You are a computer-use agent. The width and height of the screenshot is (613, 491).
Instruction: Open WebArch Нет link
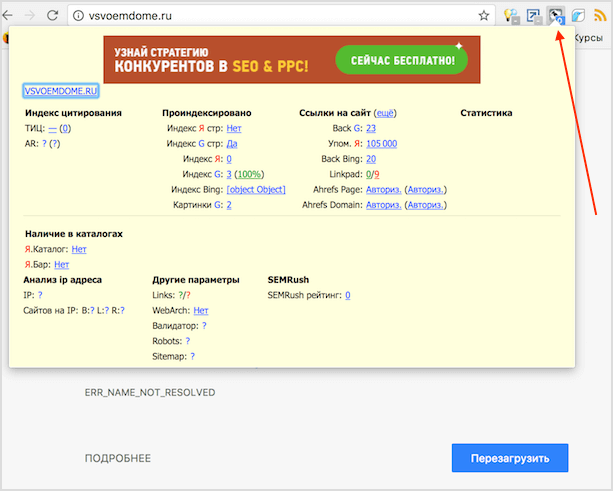pos(201,310)
